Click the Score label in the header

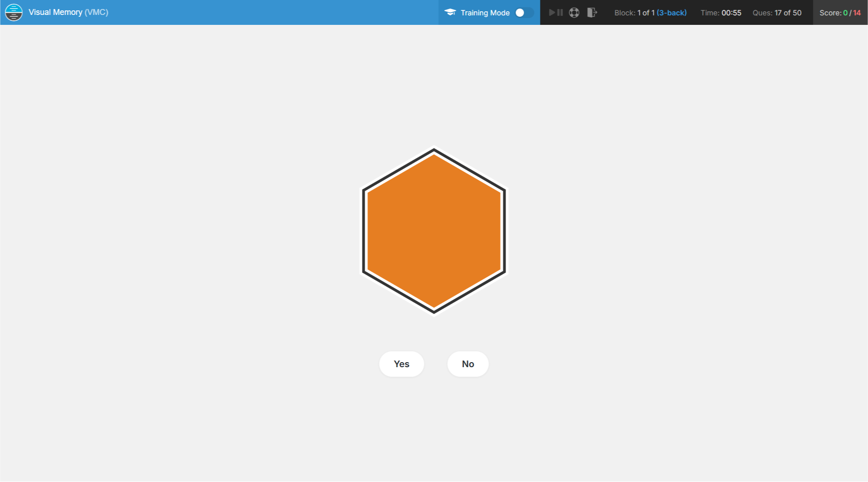click(830, 13)
